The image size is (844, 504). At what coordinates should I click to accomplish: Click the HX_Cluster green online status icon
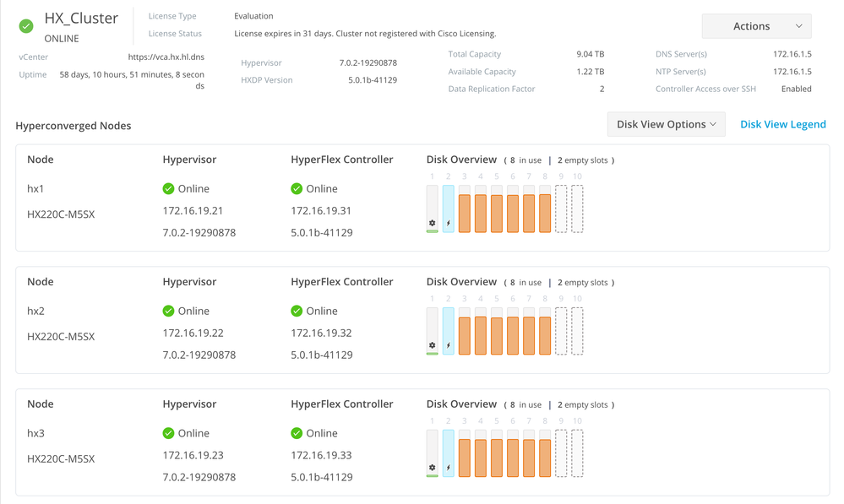[x=26, y=26]
